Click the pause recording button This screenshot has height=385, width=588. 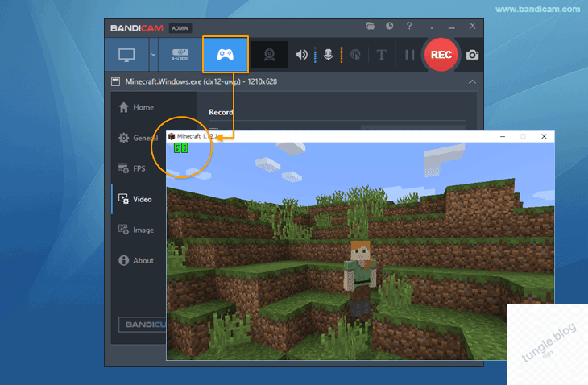point(409,55)
